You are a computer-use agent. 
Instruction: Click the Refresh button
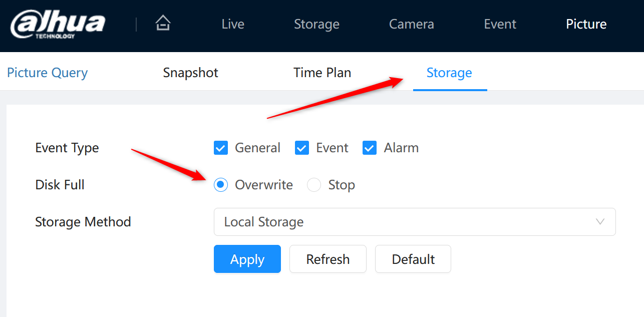coord(328,259)
